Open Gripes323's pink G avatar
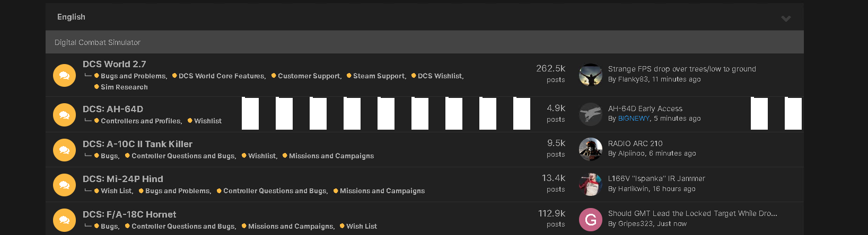This screenshot has width=868, height=235. (x=590, y=220)
